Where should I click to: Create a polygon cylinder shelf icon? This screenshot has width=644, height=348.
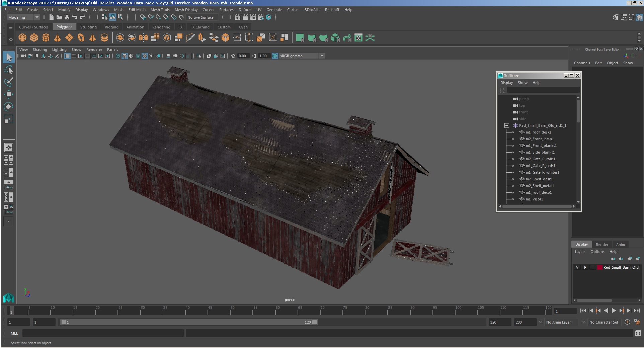point(46,38)
